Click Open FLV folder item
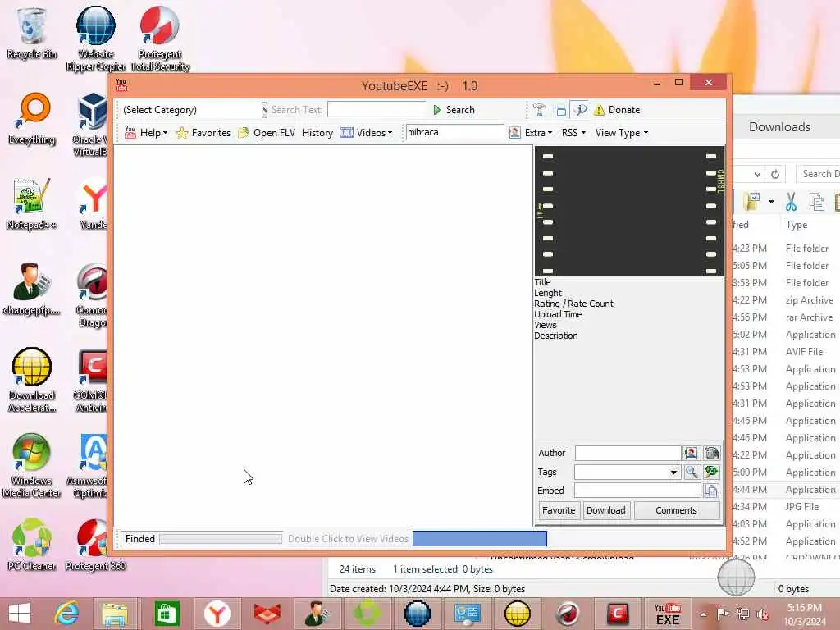This screenshot has height=630, width=840. pos(267,133)
